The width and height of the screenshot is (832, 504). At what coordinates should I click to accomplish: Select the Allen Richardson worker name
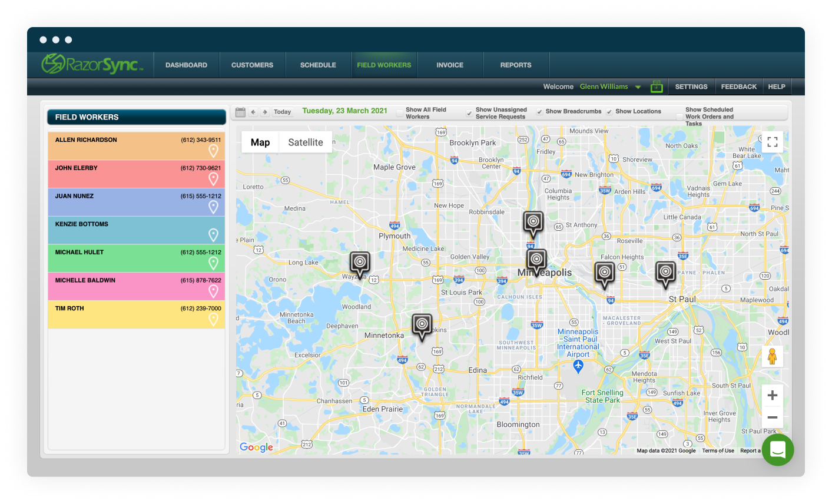86,140
